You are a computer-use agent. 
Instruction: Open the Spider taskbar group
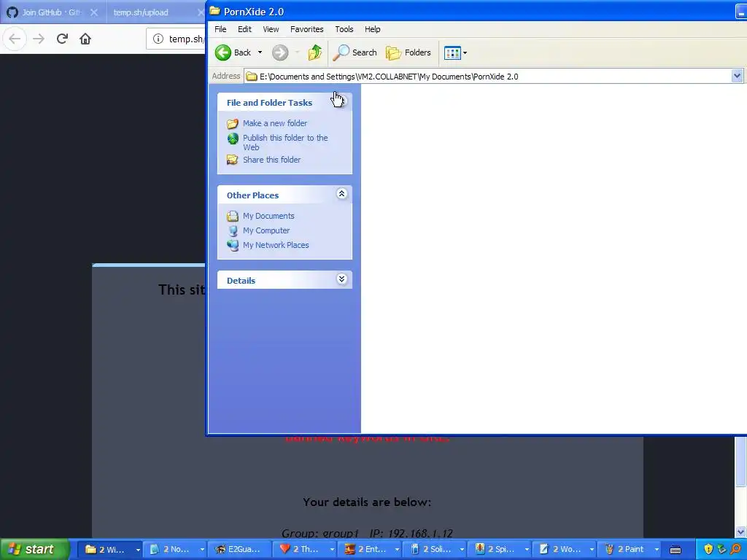click(x=500, y=549)
